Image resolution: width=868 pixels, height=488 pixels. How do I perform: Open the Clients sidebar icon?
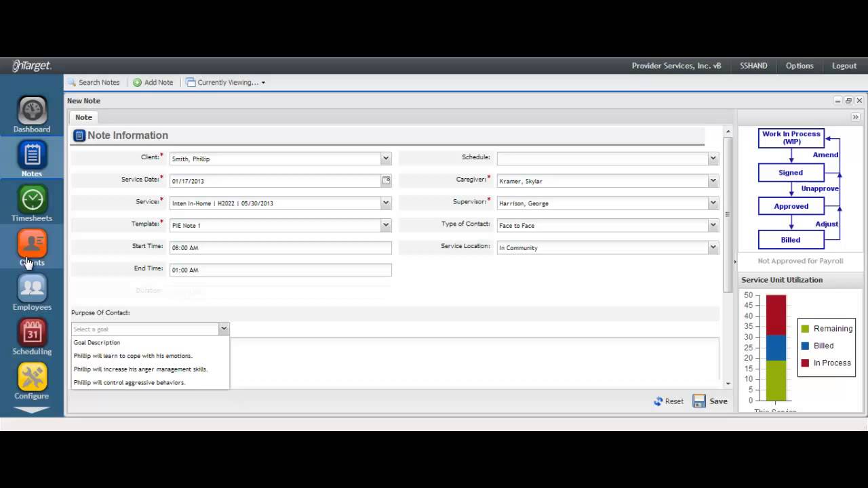pyautogui.click(x=32, y=248)
